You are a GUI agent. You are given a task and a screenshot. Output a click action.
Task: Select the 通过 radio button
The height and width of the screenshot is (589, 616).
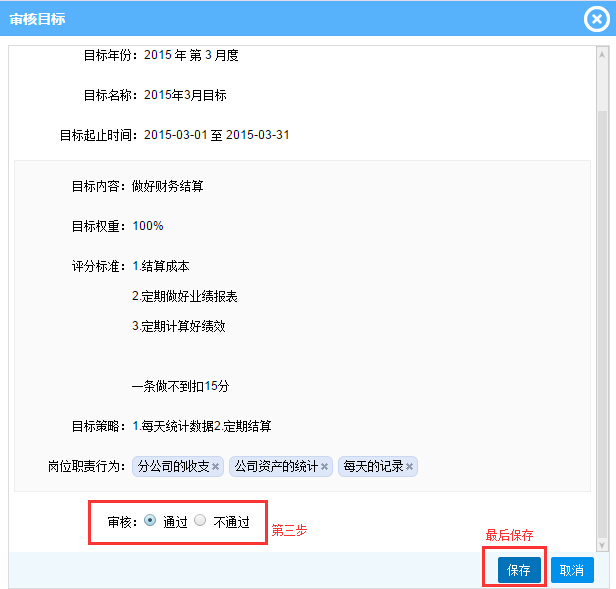pyautogui.click(x=150, y=520)
